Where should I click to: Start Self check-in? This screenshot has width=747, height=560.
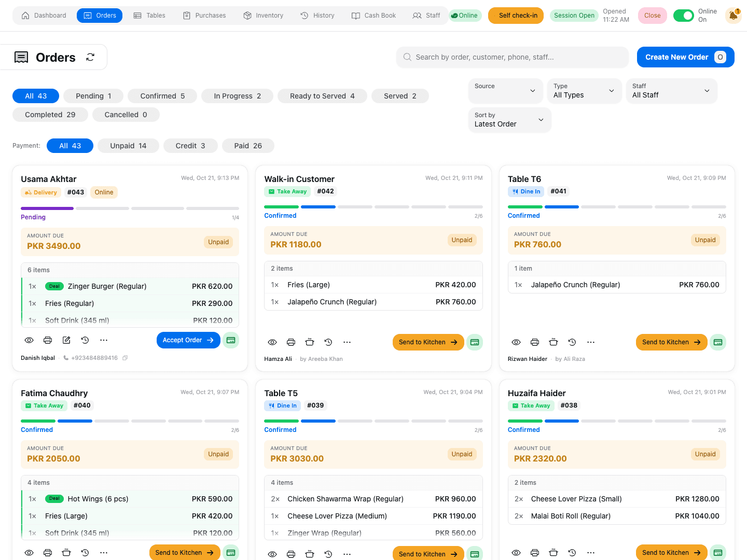516,16
